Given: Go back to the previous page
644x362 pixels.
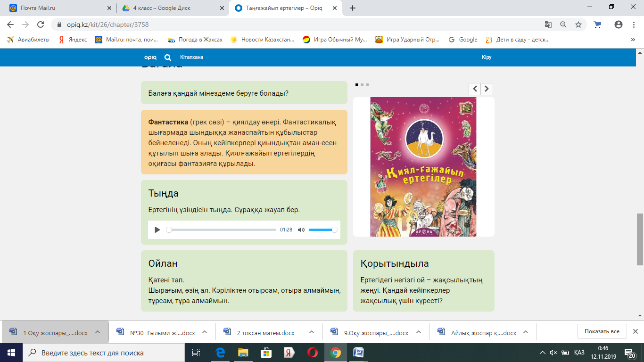Looking at the screenshot, I should pos(10,25).
